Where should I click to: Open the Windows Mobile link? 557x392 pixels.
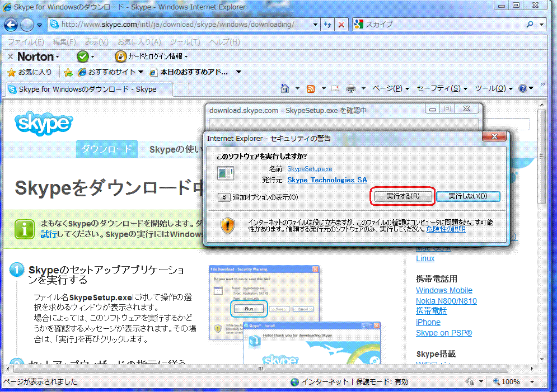pos(444,290)
